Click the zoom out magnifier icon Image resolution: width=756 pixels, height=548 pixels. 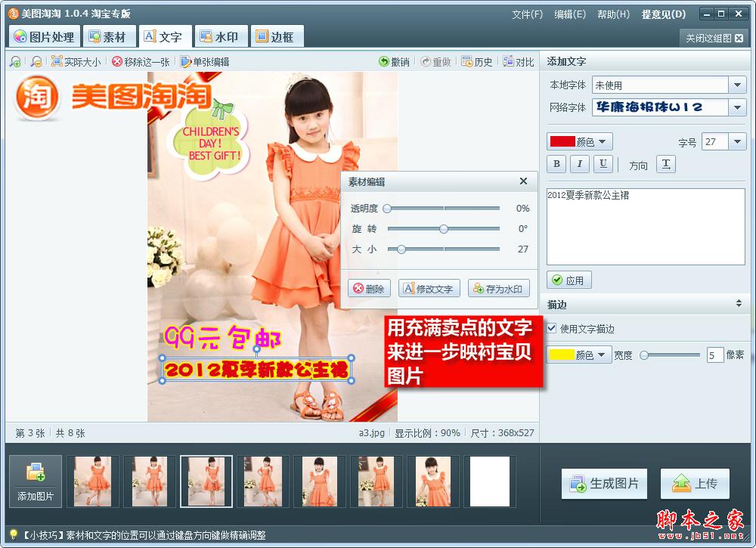(x=36, y=62)
